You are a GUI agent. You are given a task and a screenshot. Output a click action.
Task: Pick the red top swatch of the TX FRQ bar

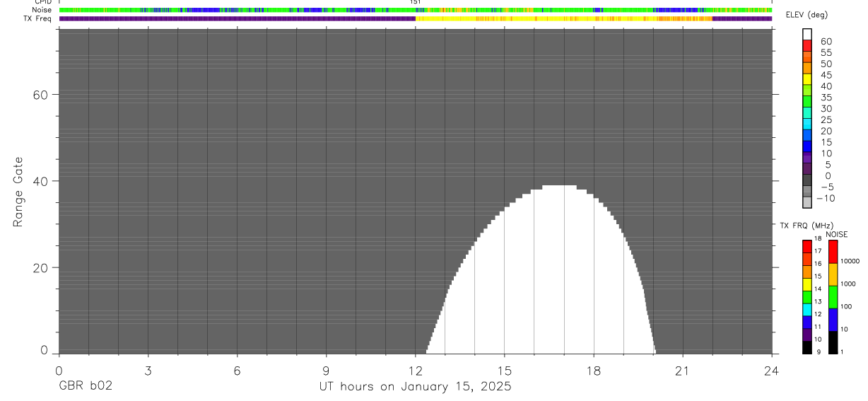(x=807, y=247)
